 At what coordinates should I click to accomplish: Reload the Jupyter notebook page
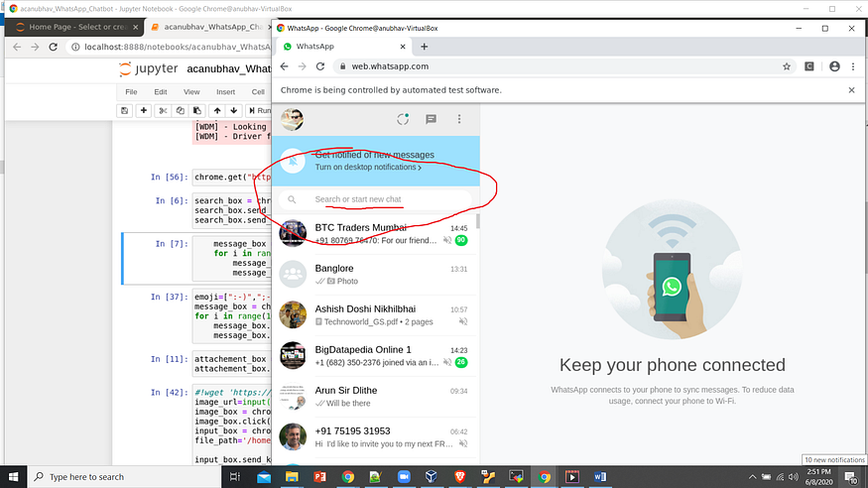[54, 47]
